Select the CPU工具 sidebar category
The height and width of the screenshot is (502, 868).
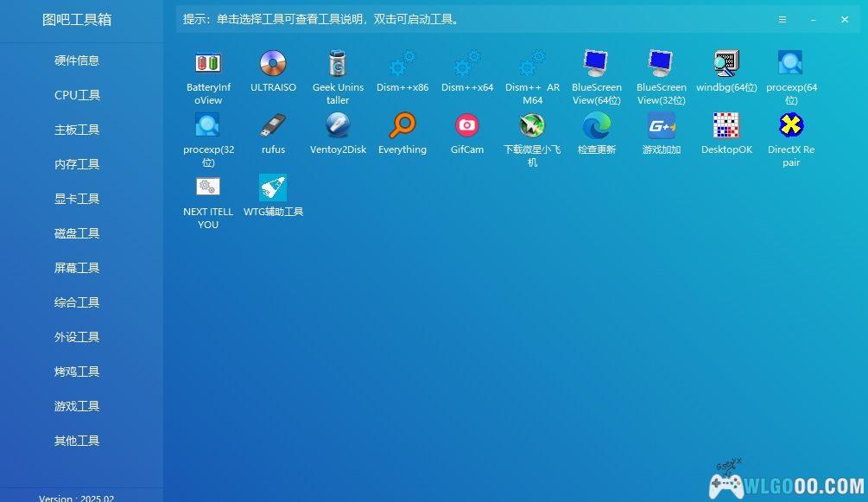click(x=76, y=94)
